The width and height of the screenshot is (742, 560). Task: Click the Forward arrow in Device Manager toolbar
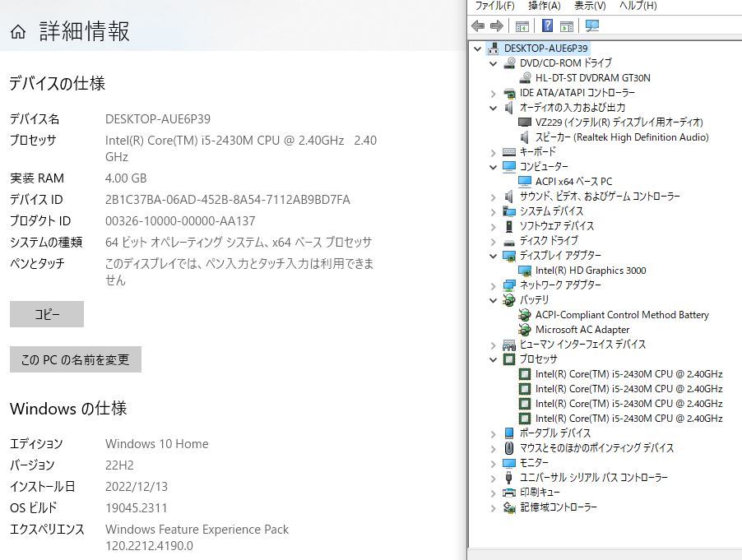coord(496,25)
